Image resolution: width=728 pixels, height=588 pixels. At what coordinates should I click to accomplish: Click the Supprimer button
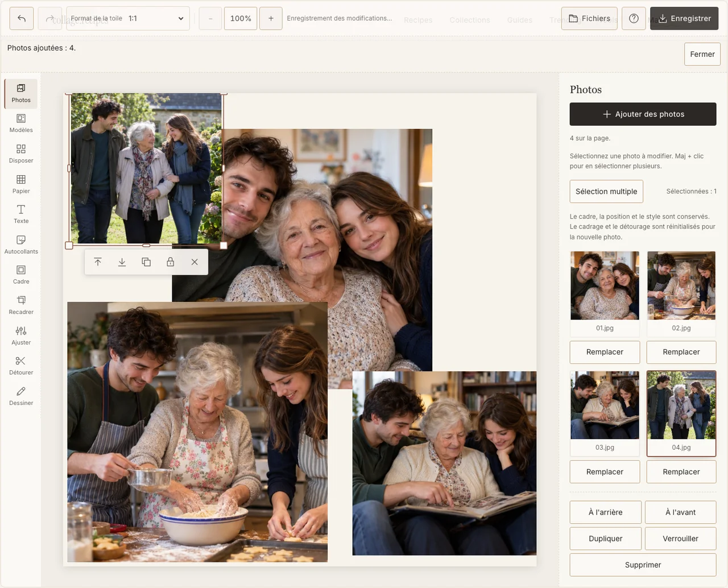pos(643,565)
